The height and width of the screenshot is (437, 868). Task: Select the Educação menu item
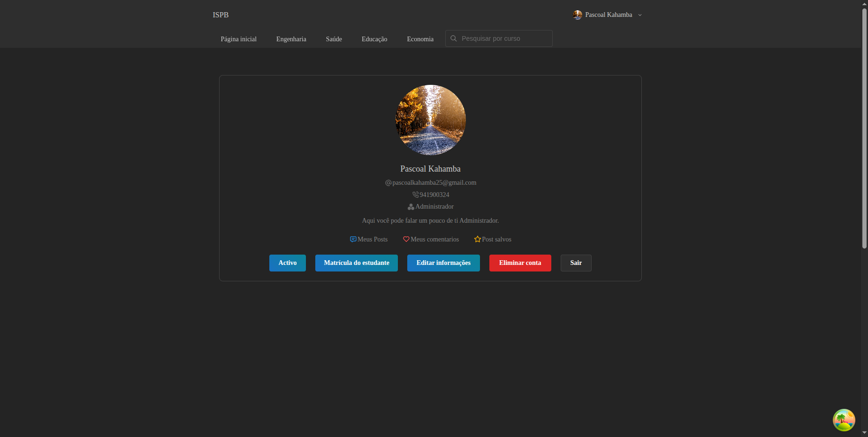click(x=374, y=39)
